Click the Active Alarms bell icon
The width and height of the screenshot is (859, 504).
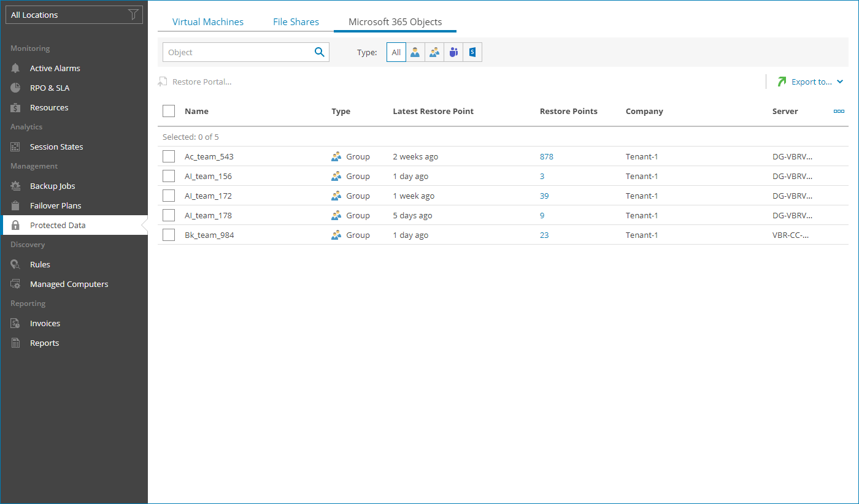click(16, 69)
